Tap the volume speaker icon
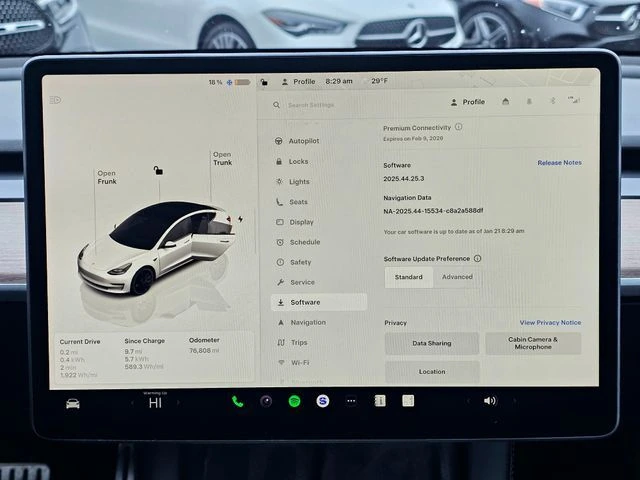 490,401
